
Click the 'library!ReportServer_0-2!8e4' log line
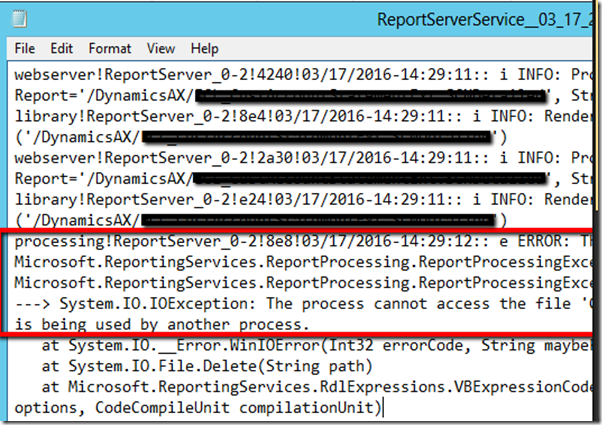click(x=303, y=116)
